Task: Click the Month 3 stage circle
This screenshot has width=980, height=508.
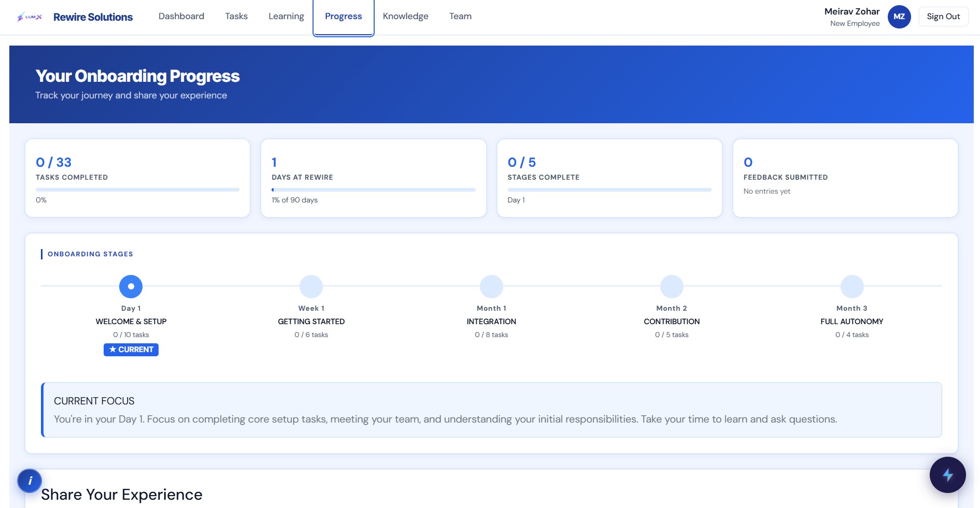Action: pyautogui.click(x=852, y=286)
